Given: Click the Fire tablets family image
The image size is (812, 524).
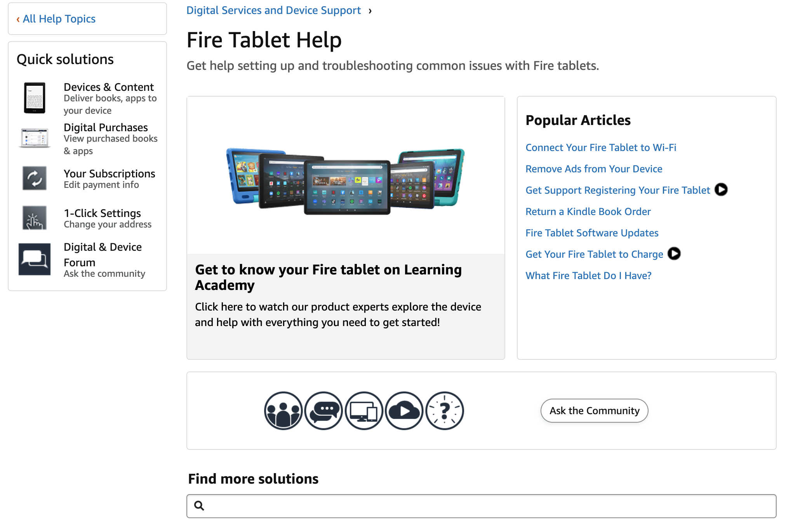Looking at the screenshot, I should 346,181.
